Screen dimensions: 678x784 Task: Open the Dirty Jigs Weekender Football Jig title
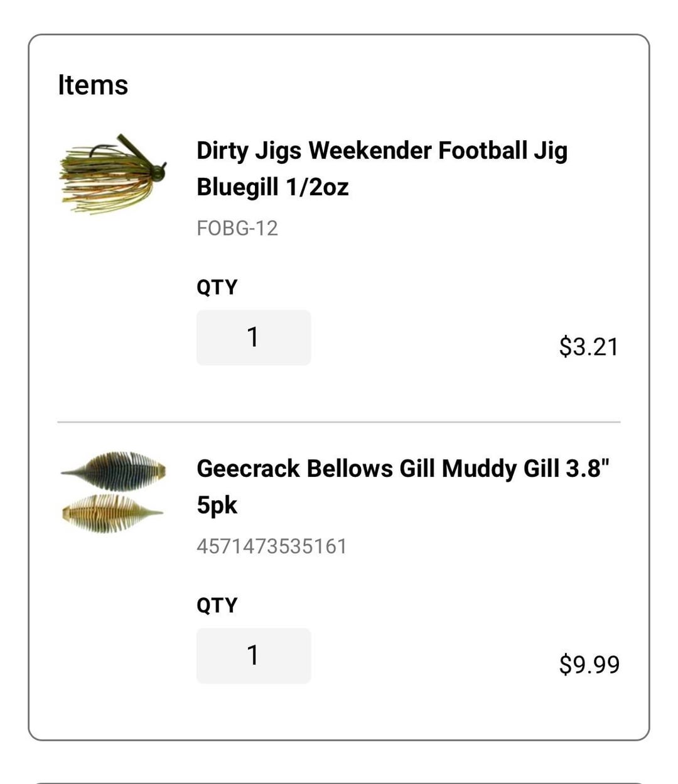pos(382,151)
